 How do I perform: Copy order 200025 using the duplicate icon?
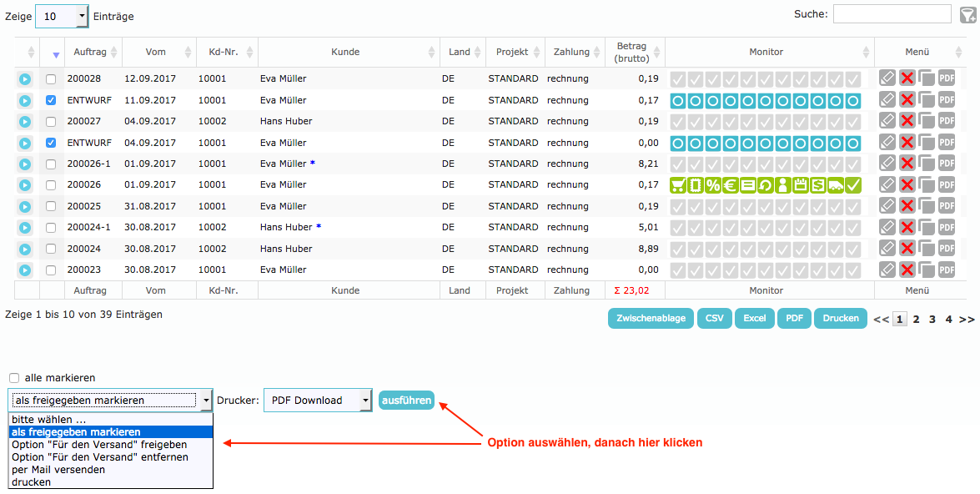927,206
